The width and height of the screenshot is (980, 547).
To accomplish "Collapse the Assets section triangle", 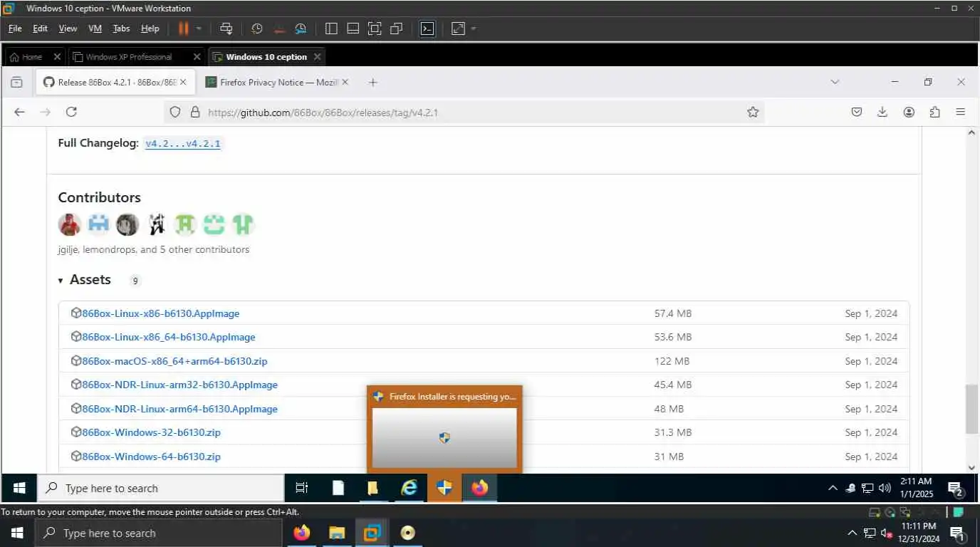I will pyautogui.click(x=61, y=281).
